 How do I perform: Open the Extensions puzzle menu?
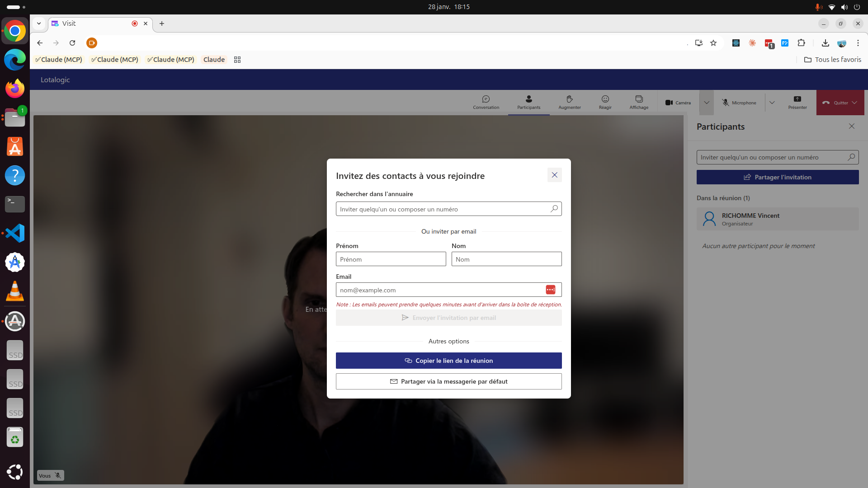click(801, 43)
